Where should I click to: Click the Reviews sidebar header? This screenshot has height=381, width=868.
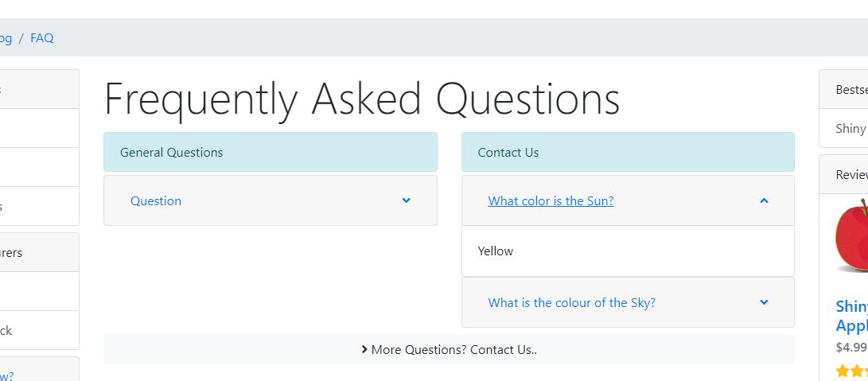coord(843,174)
